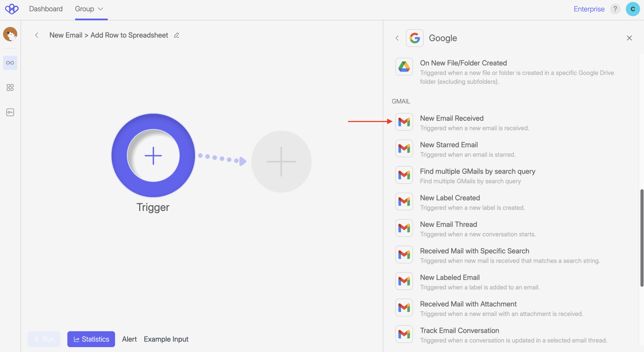Click the Alert button

129,339
